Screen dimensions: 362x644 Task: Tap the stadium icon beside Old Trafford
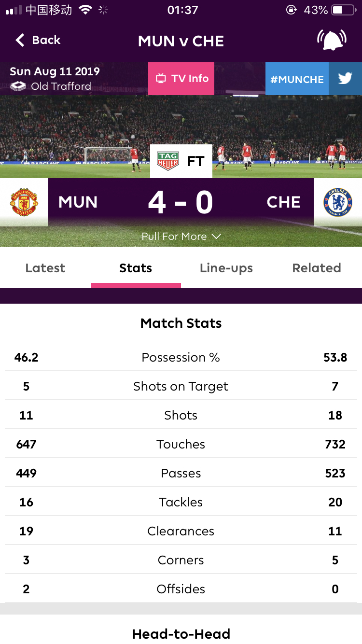(18, 86)
